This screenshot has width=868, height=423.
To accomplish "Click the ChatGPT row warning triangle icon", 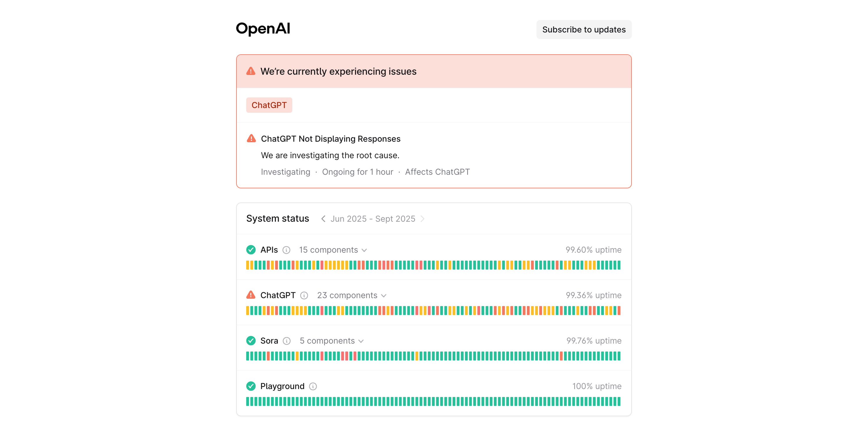I will pos(251,295).
